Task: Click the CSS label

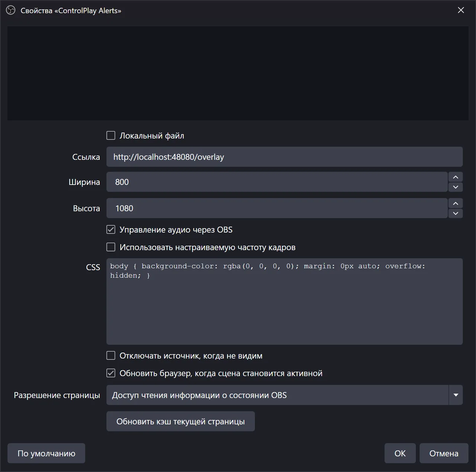Action: [93, 267]
